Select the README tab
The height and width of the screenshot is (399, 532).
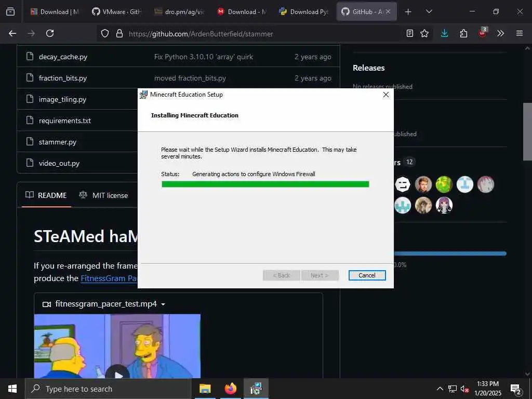tap(46, 195)
